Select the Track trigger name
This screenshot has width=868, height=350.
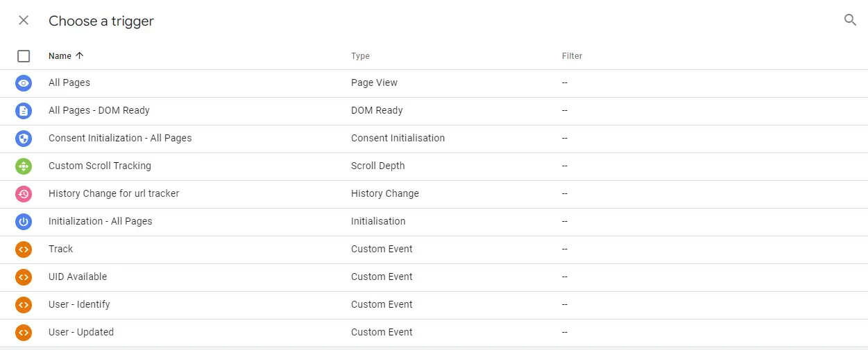tap(60, 249)
